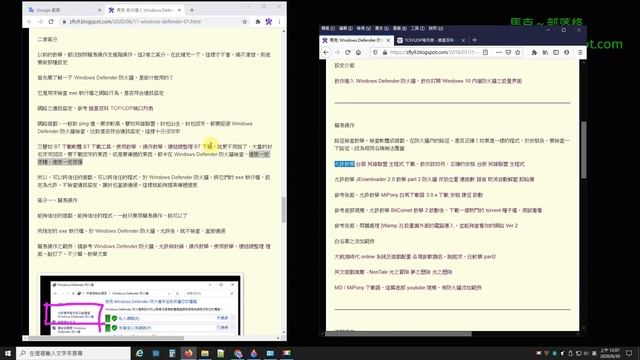
Task: Close the TCP/UDP tab in Firefox
Action: pyautogui.click(x=463, y=40)
